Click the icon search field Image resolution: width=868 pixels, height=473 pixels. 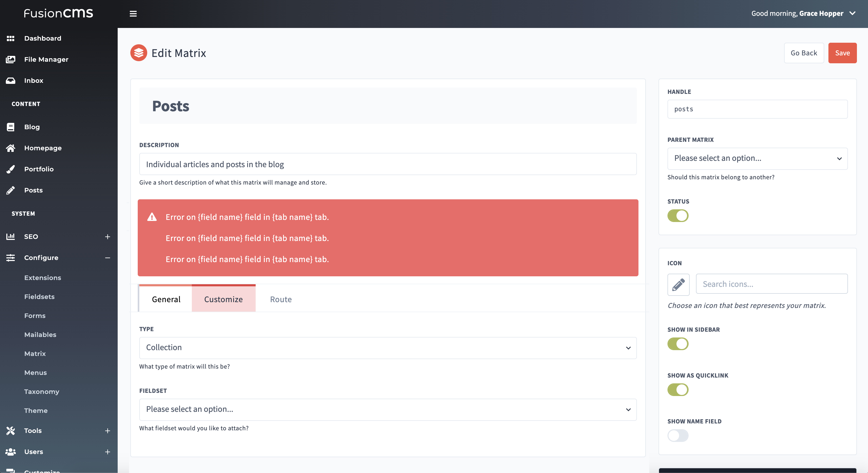point(771,284)
